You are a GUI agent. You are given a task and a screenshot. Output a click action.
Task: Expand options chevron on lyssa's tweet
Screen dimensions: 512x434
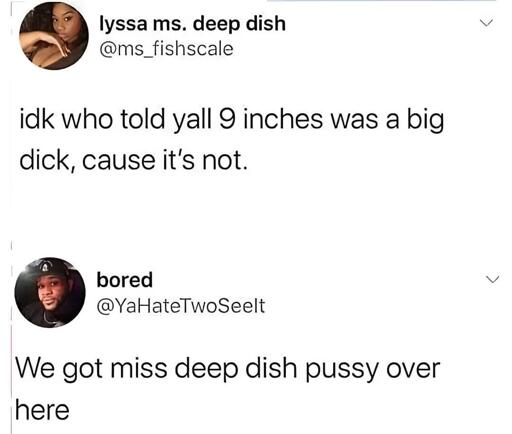[486, 23]
